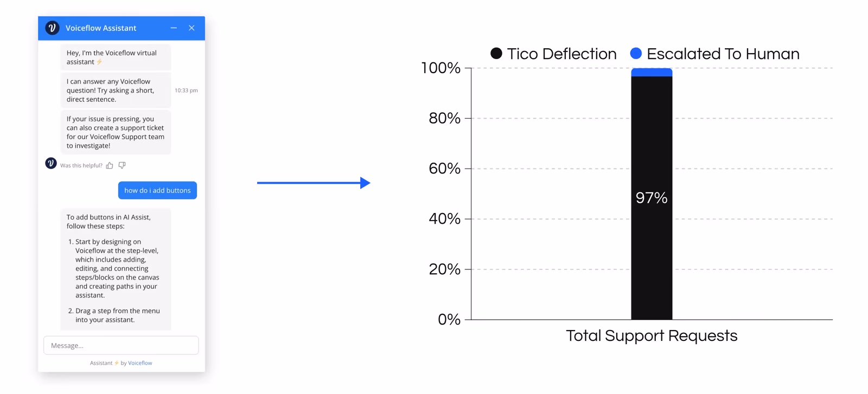
Task: Click the Escalated To Human legend label
Action: point(723,54)
